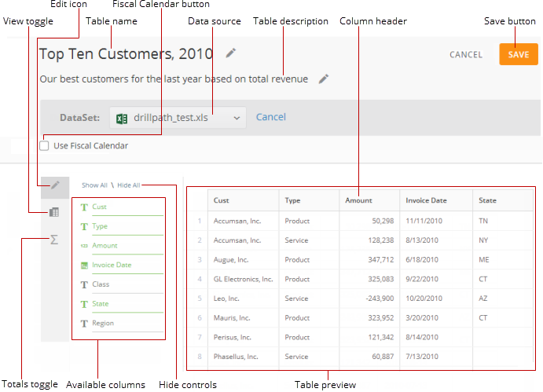This screenshot has width=543, height=392.
Task: Click the blue Cancel link beside DataSet
Action: pyautogui.click(x=271, y=117)
